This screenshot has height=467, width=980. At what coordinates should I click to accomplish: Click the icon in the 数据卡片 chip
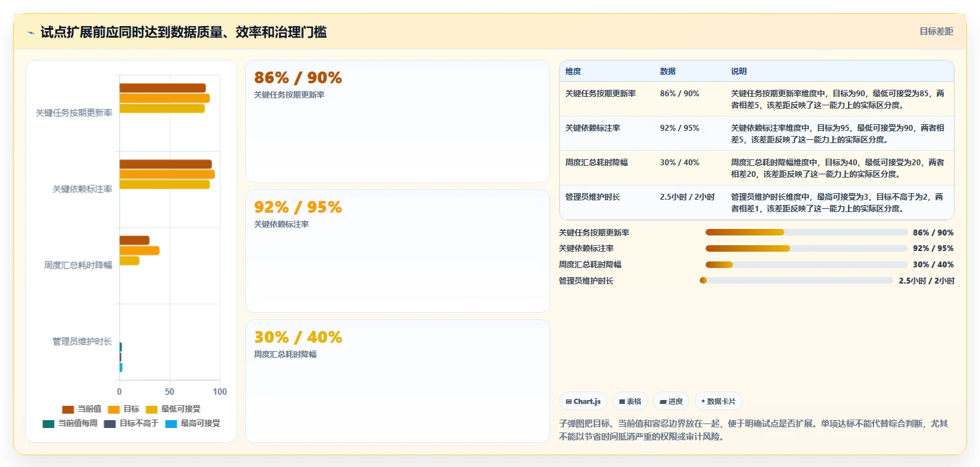703,402
